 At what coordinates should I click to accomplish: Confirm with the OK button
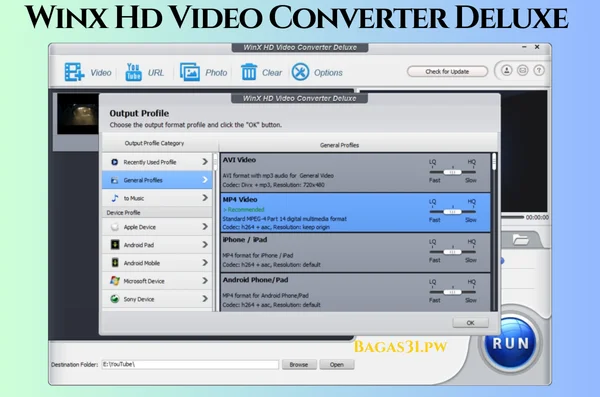coord(470,323)
